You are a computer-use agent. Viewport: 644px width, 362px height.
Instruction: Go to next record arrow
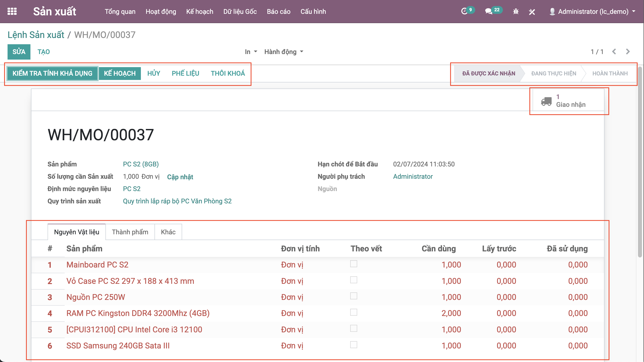(628, 52)
